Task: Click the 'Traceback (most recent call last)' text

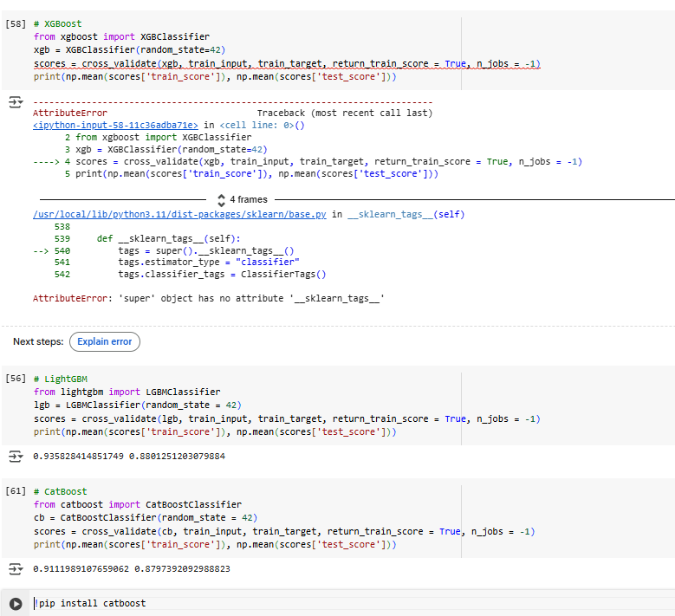Action: point(345,113)
